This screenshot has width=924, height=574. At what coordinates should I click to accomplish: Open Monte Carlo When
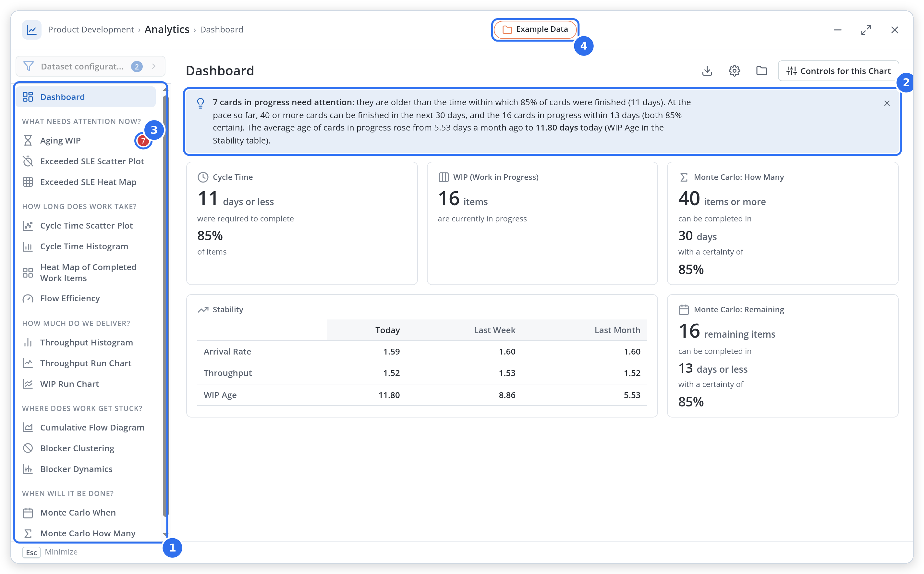pyautogui.click(x=86, y=513)
